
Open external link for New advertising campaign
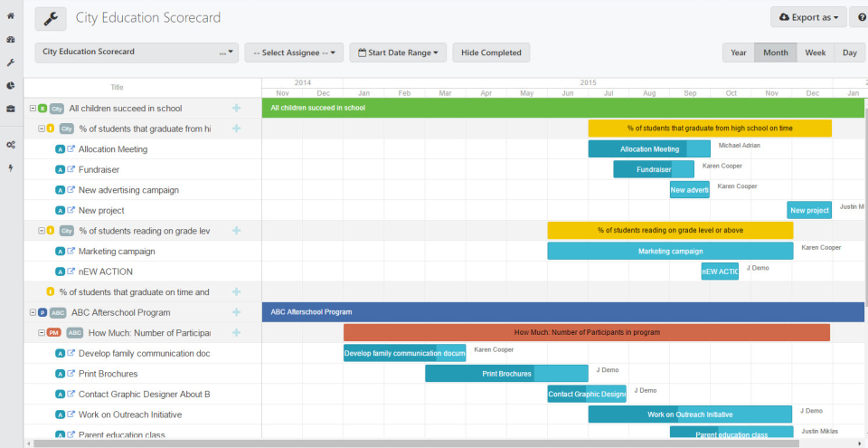pyautogui.click(x=71, y=190)
